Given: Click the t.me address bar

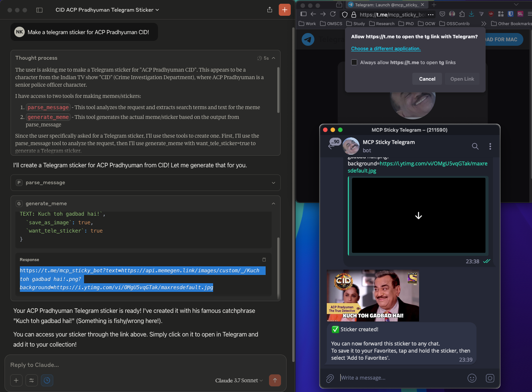Looking at the screenshot, I should pos(392,15).
